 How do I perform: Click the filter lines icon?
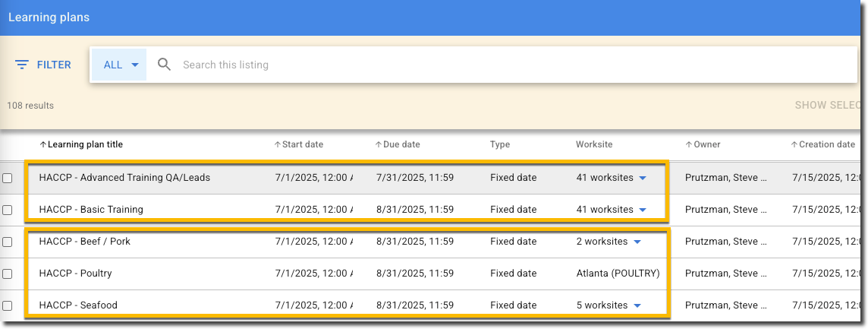click(22, 65)
